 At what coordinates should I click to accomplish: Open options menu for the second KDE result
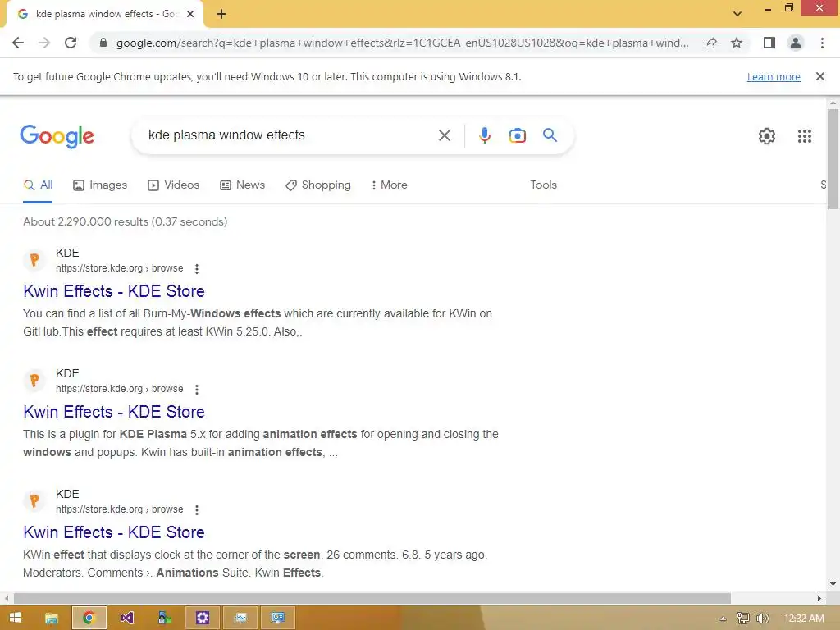click(197, 390)
